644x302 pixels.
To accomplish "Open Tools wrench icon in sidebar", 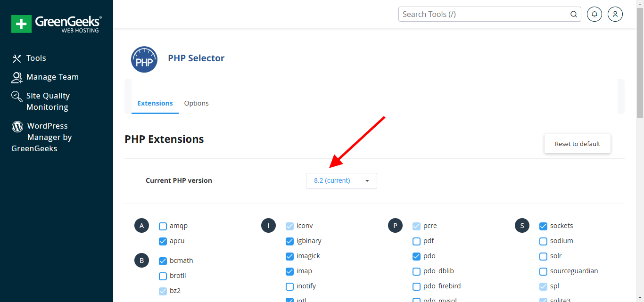I will pos(17,58).
